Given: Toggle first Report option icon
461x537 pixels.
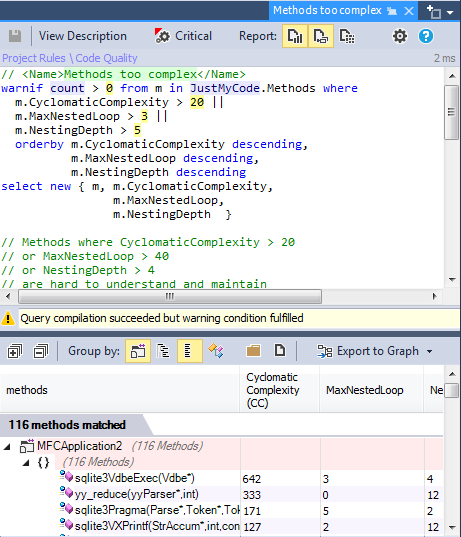Looking at the screenshot, I should pos(295,36).
